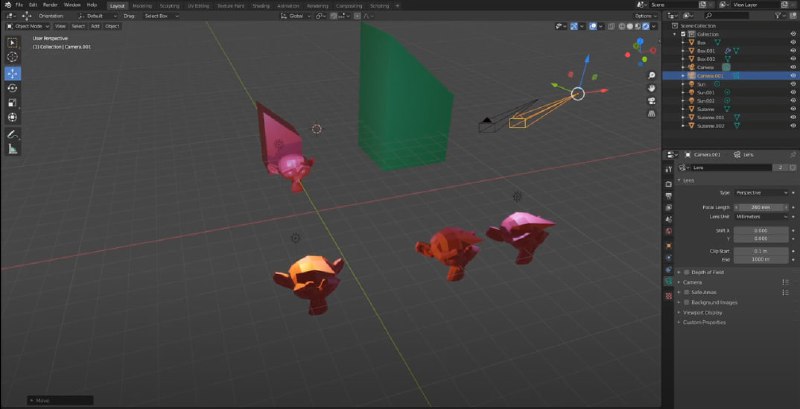The width and height of the screenshot is (800, 409).
Task: Open the Global transform orientation dropdown
Action: [x=296, y=16]
